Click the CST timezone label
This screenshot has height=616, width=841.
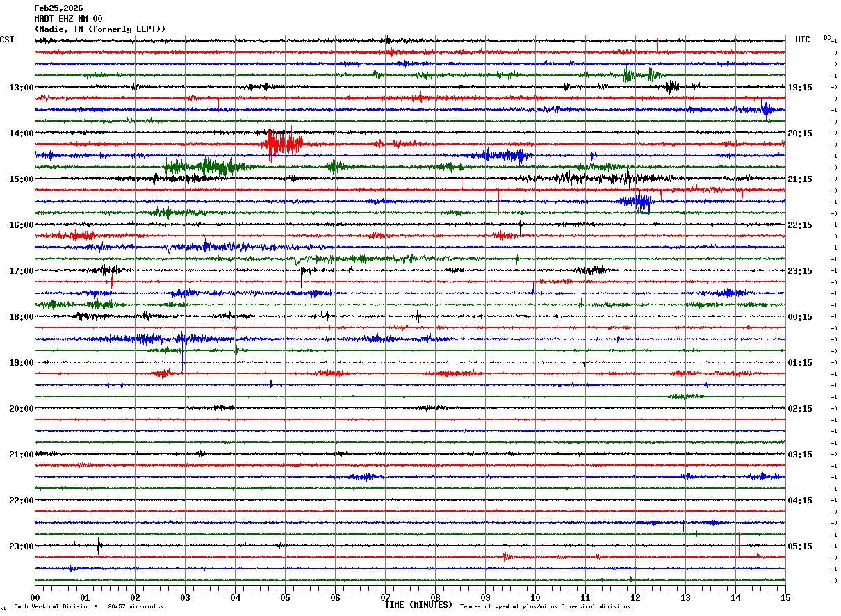[x=7, y=40]
